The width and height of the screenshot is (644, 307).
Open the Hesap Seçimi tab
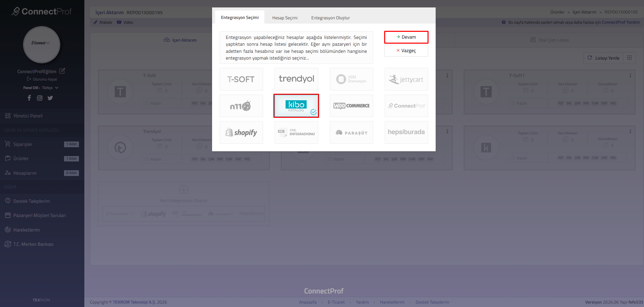pos(285,18)
